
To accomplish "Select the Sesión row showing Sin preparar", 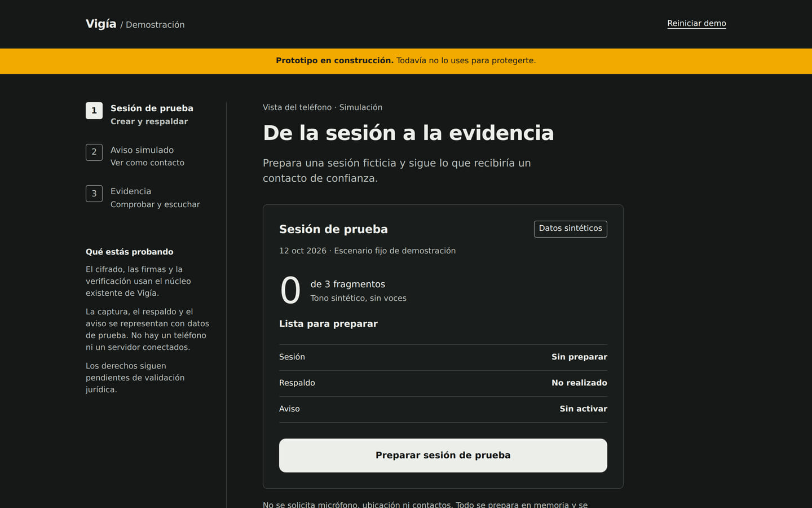I will tap(443, 357).
